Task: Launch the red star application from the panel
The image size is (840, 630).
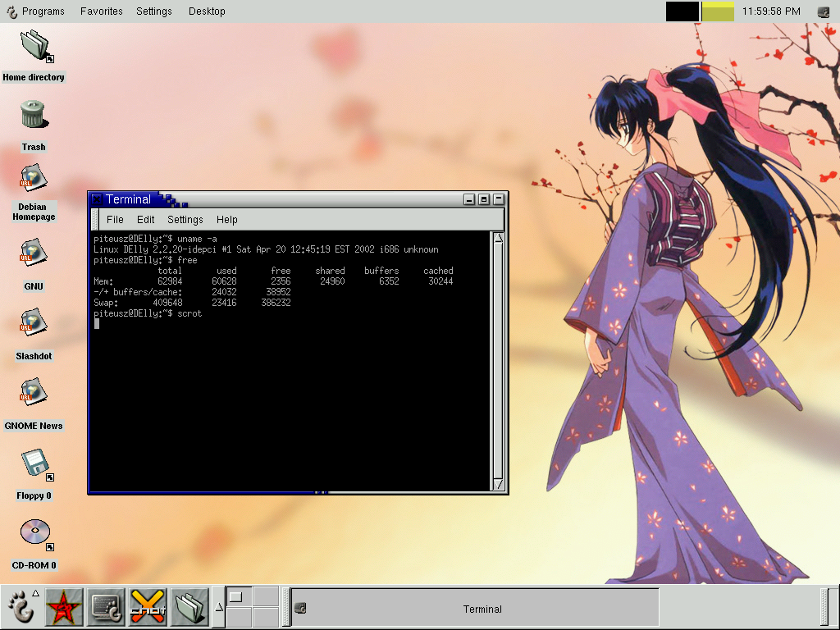Action: pyautogui.click(x=64, y=608)
